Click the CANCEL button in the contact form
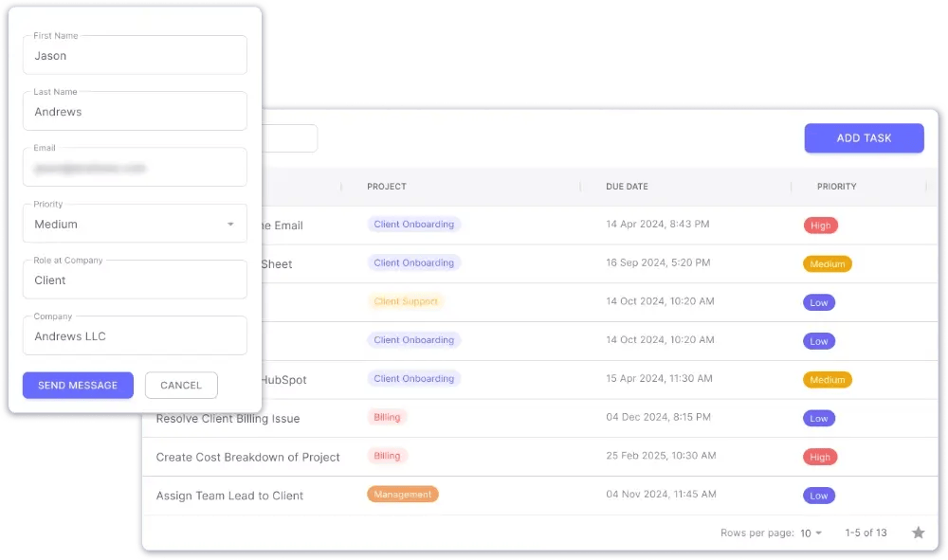This screenshot has height=560, width=948. 180,385
